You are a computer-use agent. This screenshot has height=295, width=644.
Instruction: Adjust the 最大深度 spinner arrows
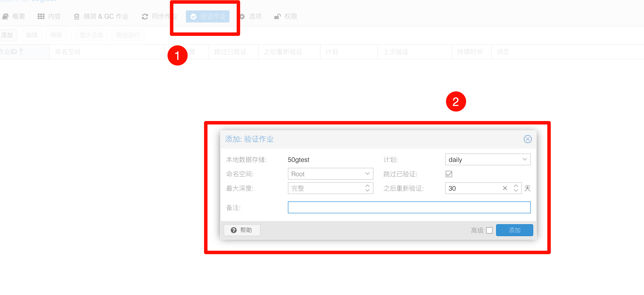pyautogui.click(x=367, y=188)
